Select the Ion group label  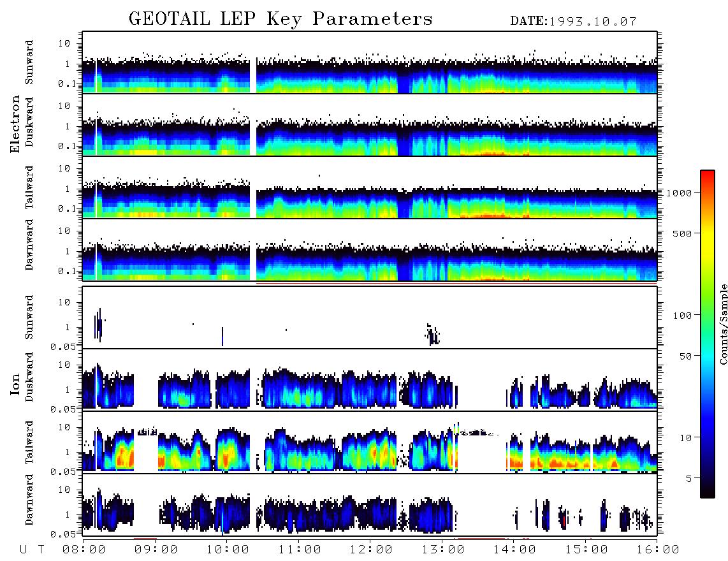click(x=15, y=384)
